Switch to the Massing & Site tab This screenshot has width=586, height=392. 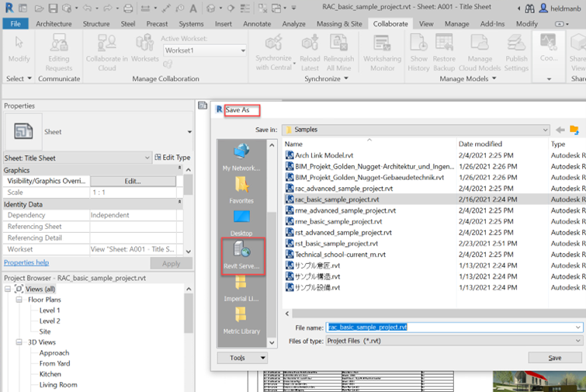click(339, 24)
